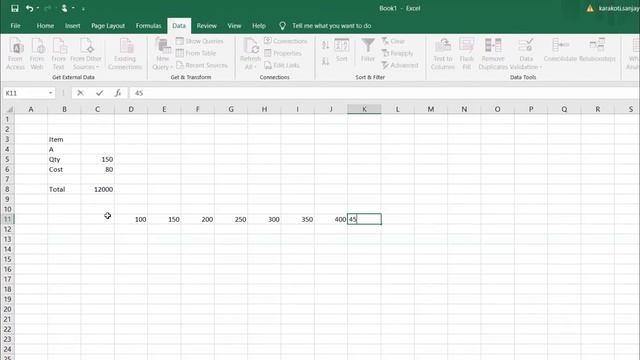This screenshot has height=360, width=640.
Task: Select column C header
Action: point(97,109)
